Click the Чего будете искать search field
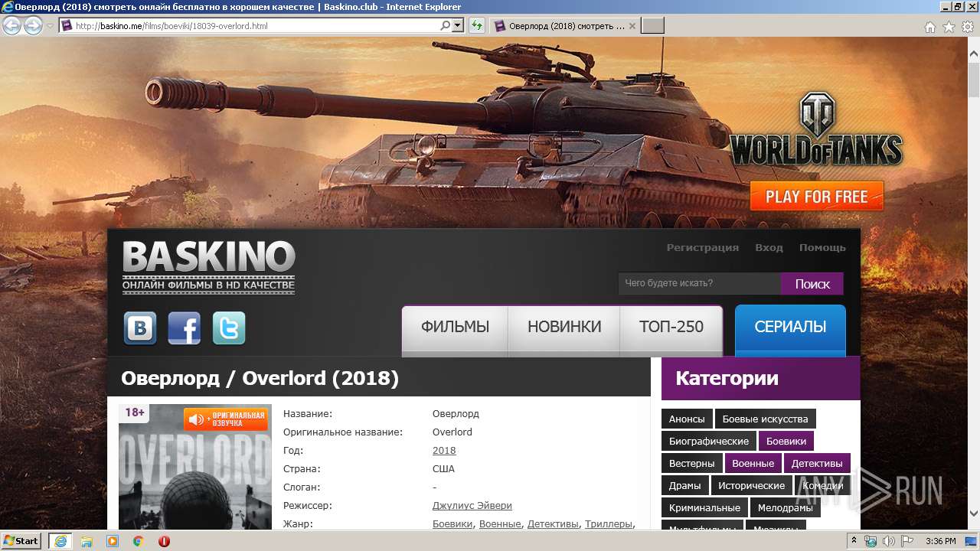The width and height of the screenshot is (980, 551). point(699,283)
